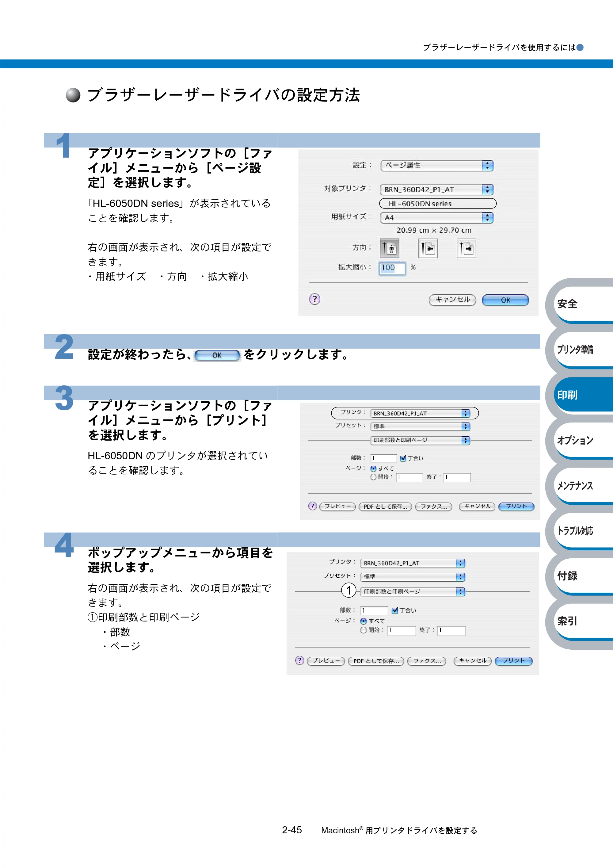This screenshot has width=613, height=868.
Task: Click プレビュー in step 3 print dialog
Action: point(337,507)
